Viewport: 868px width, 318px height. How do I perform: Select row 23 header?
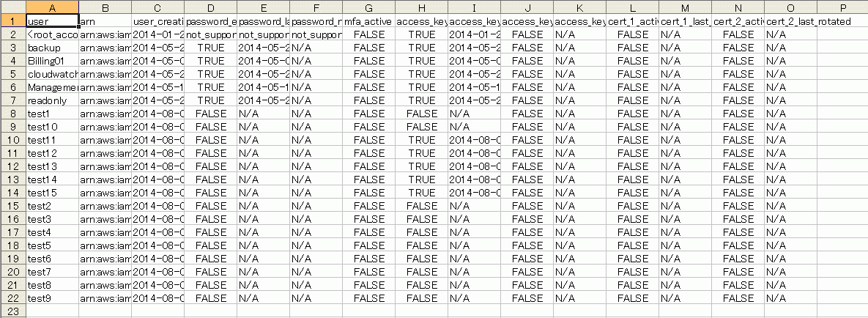(x=12, y=312)
